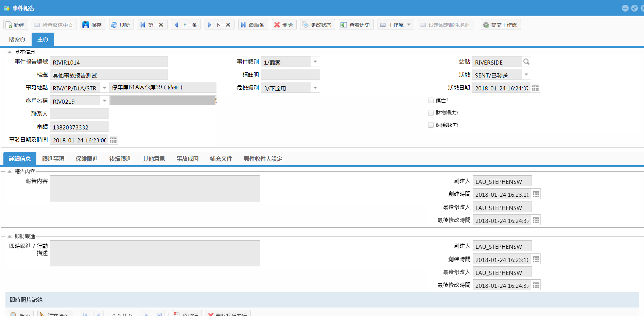Screen dimensions: 644x316
Task: Switch to the 事故成因 tab
Action: click(x=188, y=159)
